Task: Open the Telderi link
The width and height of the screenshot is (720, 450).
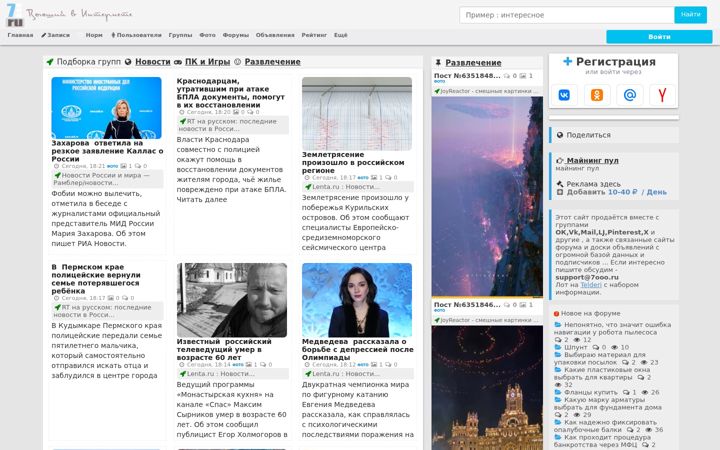Action: [591, 285]
